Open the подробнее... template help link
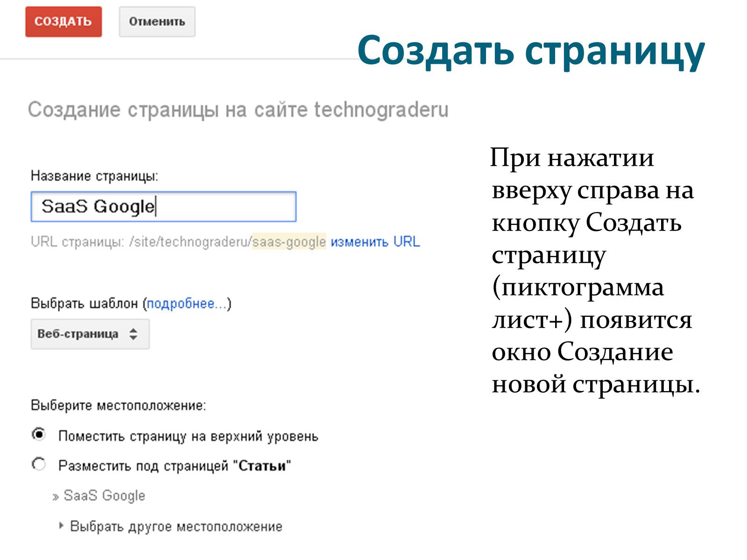747x560 pixels. pos(187,304)
